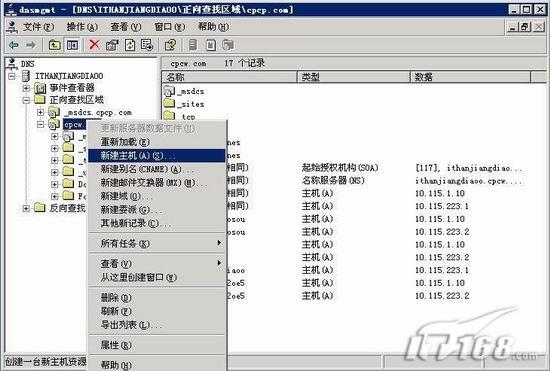Click the Forward arrow toolbar icon
The image size is (550, 371).
tap(31, 45)
